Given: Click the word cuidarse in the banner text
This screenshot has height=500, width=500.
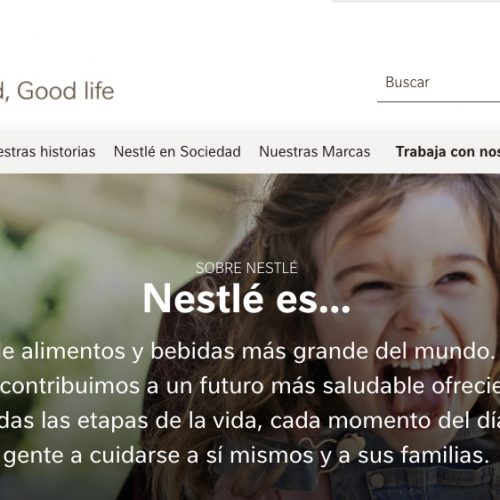Looking at the screenshot, I should point(135,455).
